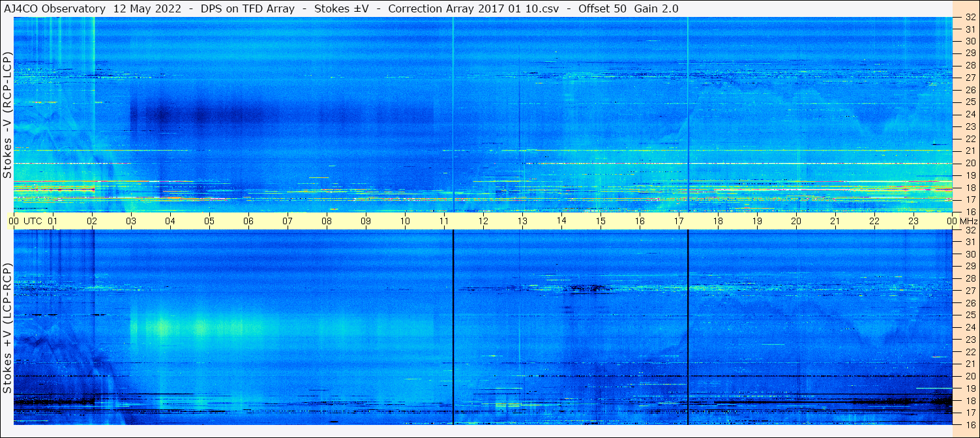980x438 pixels.
Task: Select the 18 hour tick label on time axis
Action: click(718, 221)
